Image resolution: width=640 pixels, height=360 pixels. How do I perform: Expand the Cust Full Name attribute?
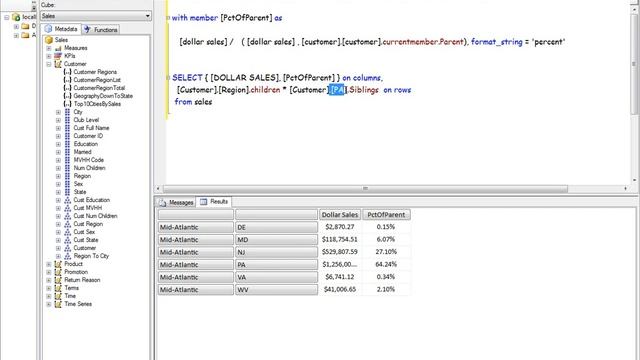(x=58, y=128)
